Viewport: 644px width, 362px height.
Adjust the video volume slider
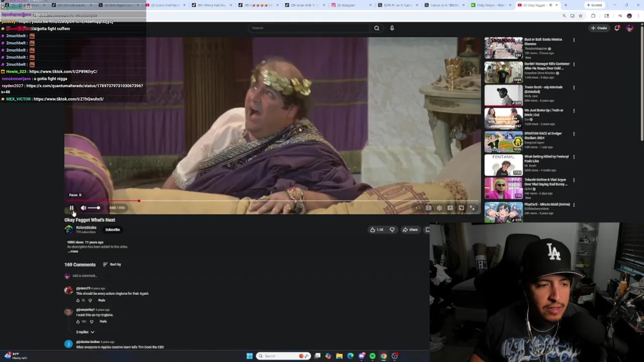[94, 208]
